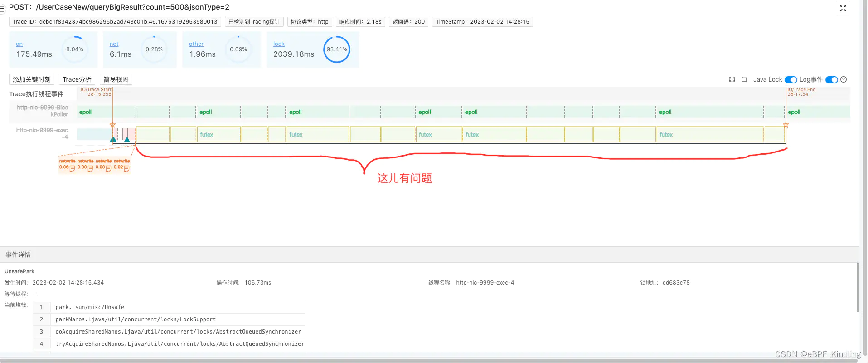Open the 'net' metric link
This screenshot has width=868, height=363.
point(114,44)
